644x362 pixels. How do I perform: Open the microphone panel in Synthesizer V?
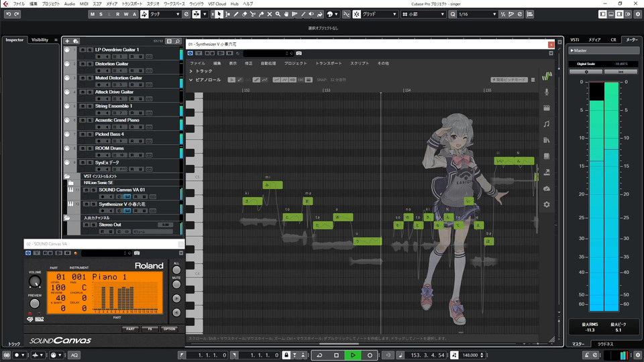tap(547, 92)
